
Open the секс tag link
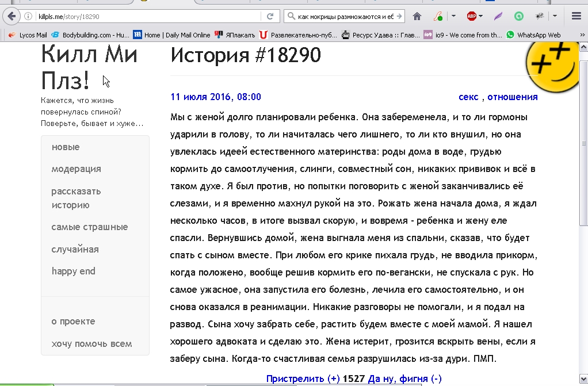tap(468, 97)
